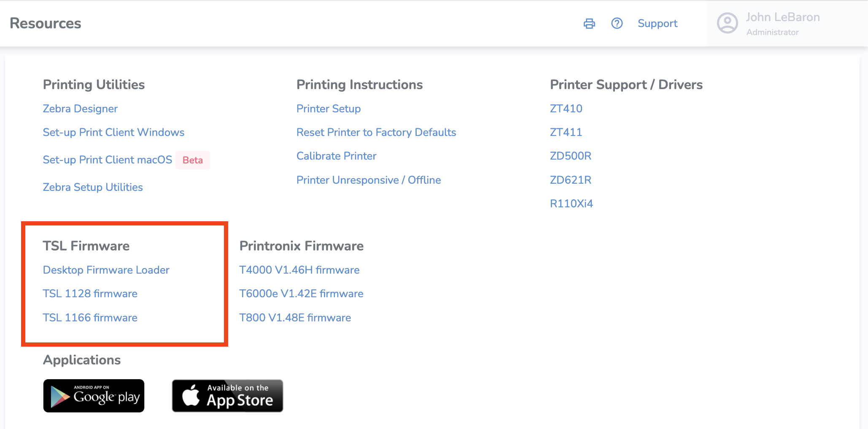Open Zebra Setup Utilities link
Screen dimensions: 868x429
[93, 187]
